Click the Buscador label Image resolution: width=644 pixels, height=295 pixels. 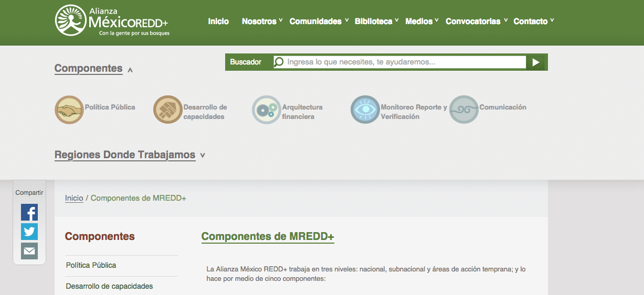click(246, 62)
